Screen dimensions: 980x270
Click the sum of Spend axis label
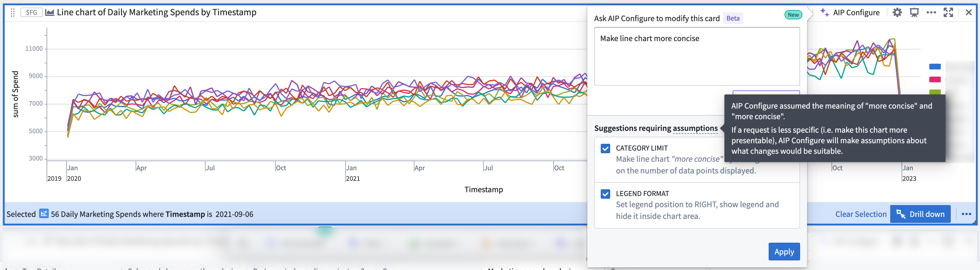pos(15,94)
